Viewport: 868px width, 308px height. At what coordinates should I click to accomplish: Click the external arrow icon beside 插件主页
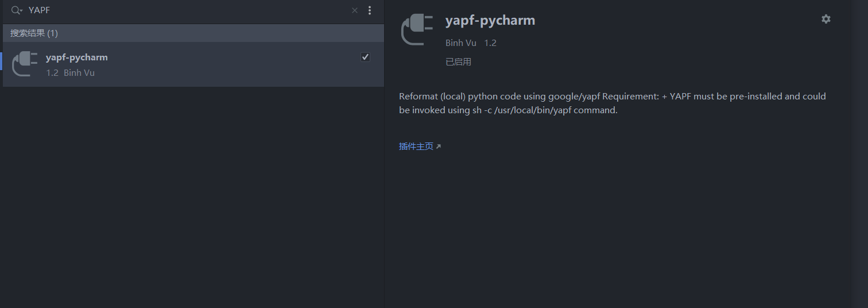tap(439, 147)
